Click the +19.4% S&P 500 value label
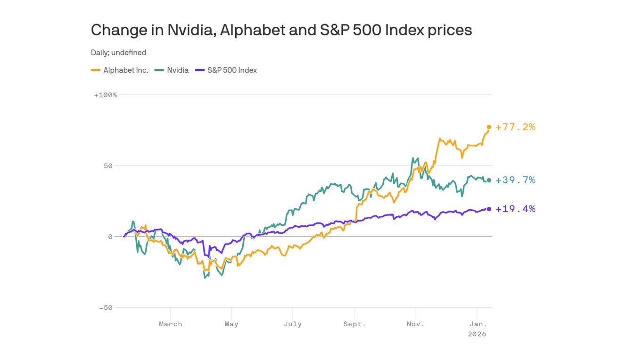The height and width of the screenshot is (362, 644). tap(515, 209)
